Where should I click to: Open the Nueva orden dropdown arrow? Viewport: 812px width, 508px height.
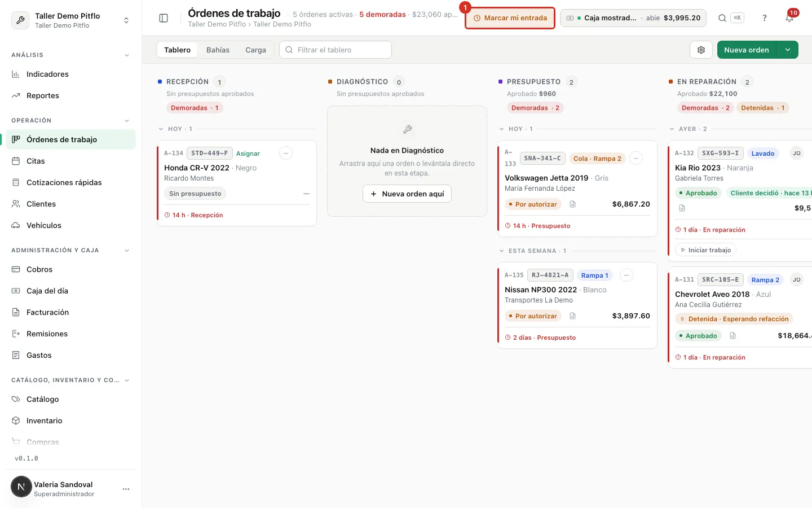pos(788,50)
